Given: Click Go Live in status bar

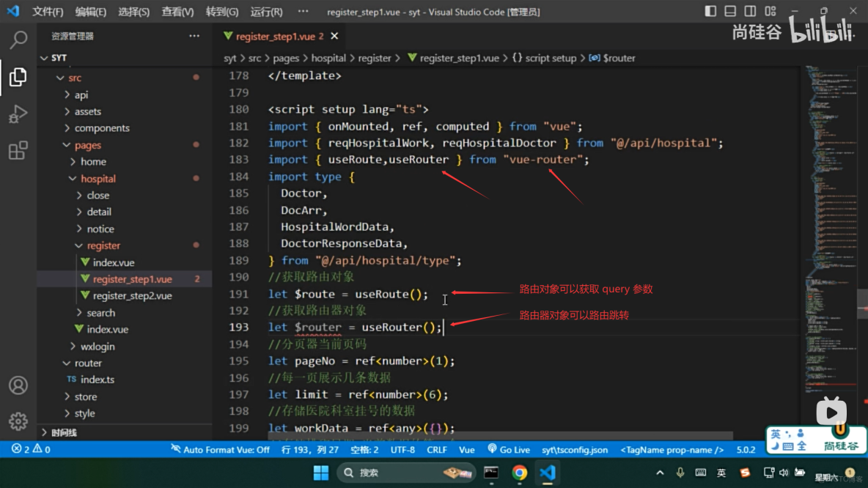Looking at the screenshot, I should coord(508,449).
